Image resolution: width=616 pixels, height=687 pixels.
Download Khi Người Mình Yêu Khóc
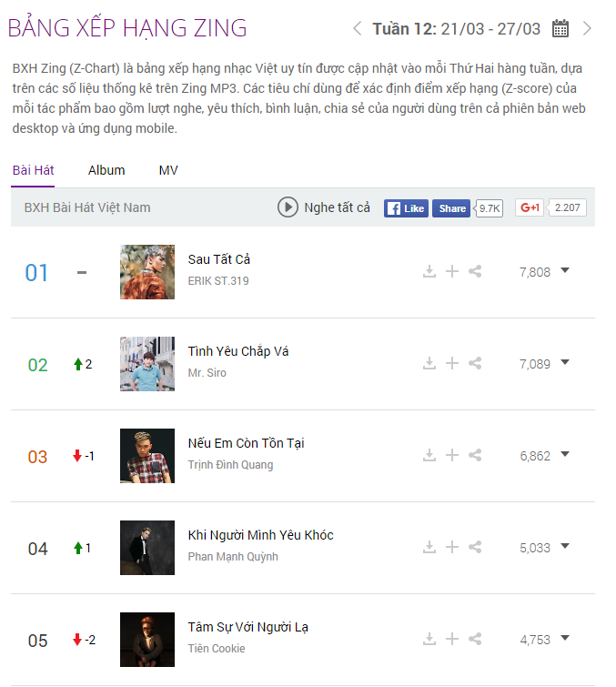(429, 547)
